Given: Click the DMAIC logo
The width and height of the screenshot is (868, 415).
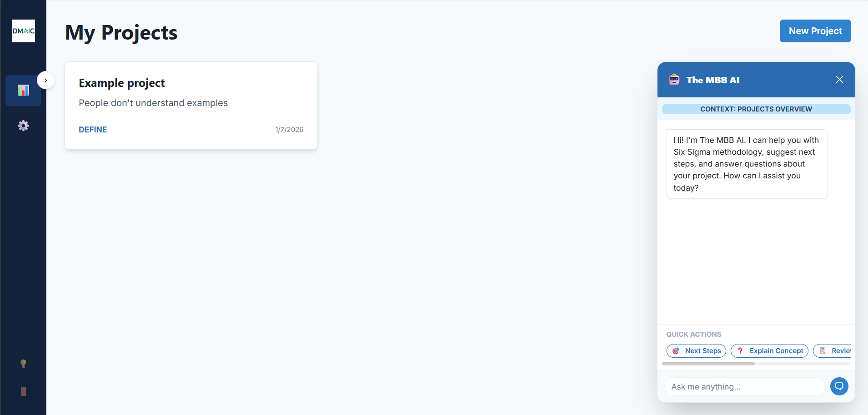Looking at the screenshot, I should click(24, 31).
